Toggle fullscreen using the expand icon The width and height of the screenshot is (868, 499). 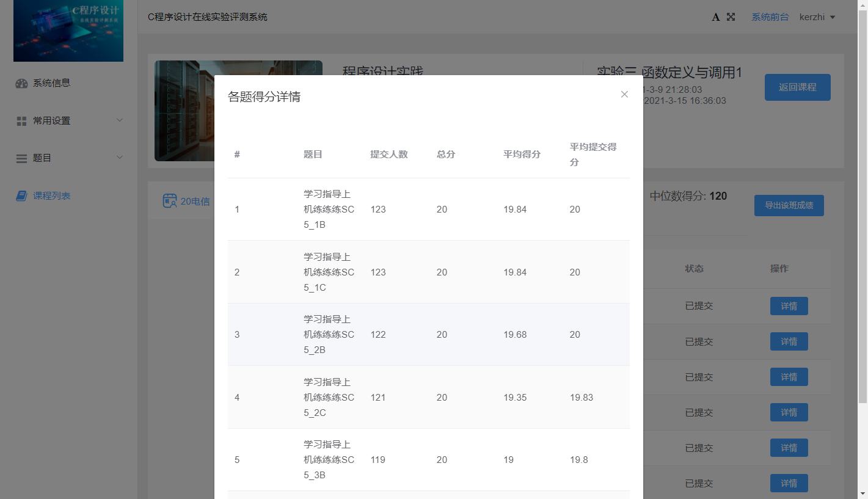[731, 17]
